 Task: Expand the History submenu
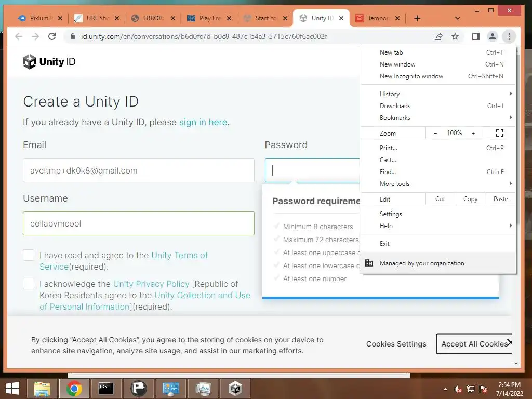(x=437, y=94)
